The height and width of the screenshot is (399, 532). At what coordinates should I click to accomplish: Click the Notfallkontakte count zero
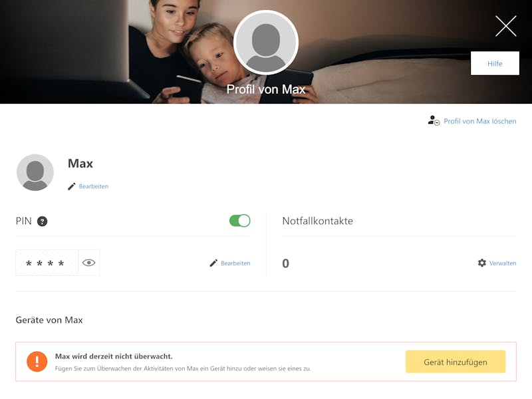pos(286,263)
